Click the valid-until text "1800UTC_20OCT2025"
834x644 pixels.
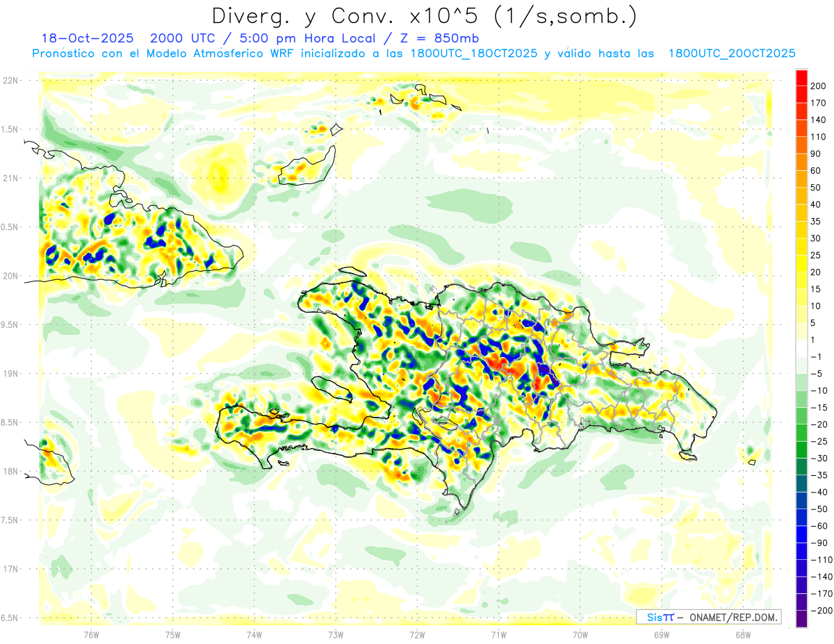point(732,53)
